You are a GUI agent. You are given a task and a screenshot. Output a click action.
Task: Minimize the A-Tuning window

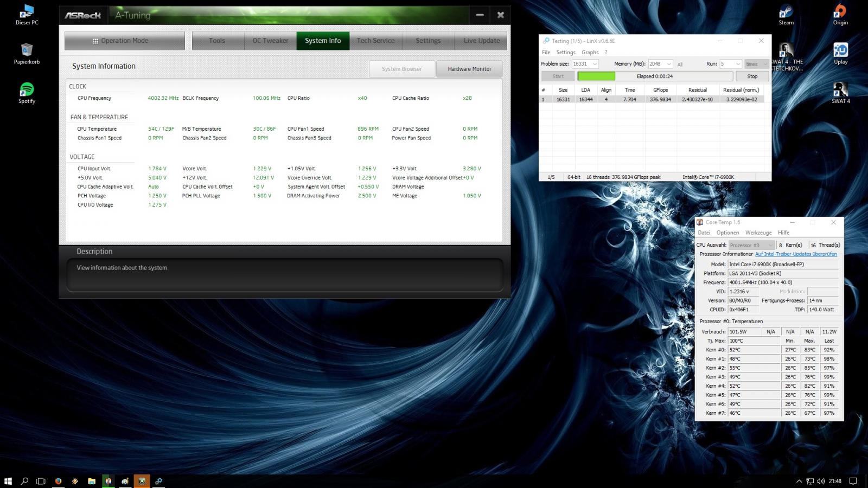pyautogui.click(x=480, y=15)
